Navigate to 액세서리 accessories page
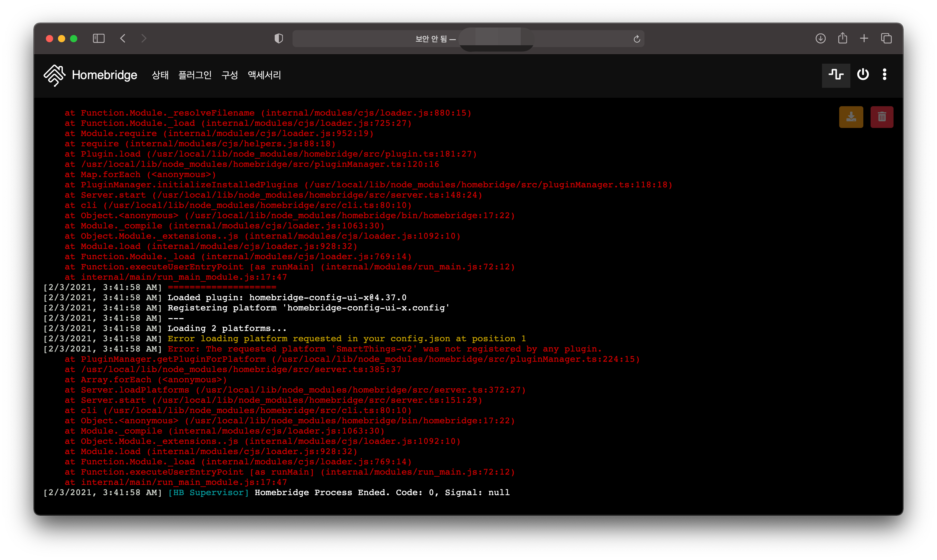Image resolution: width=937 pixels, height=560 pixels. (x=264, y=75)
